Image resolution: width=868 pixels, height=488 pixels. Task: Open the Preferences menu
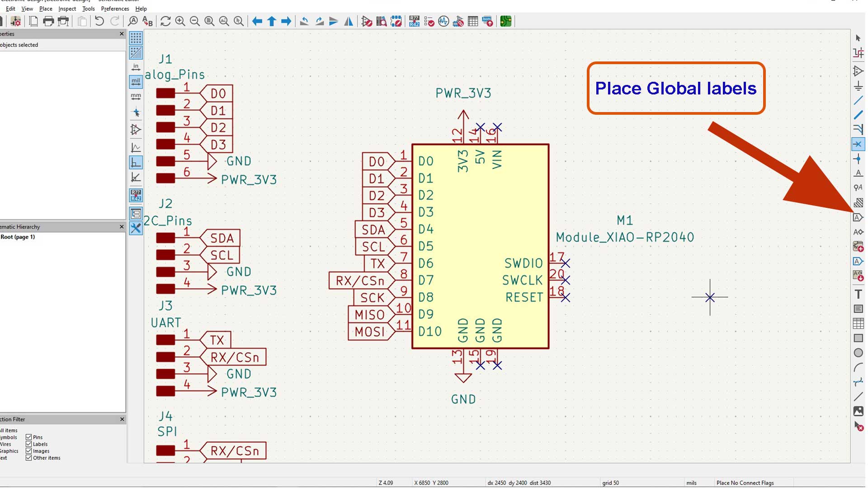coord(115,9)
